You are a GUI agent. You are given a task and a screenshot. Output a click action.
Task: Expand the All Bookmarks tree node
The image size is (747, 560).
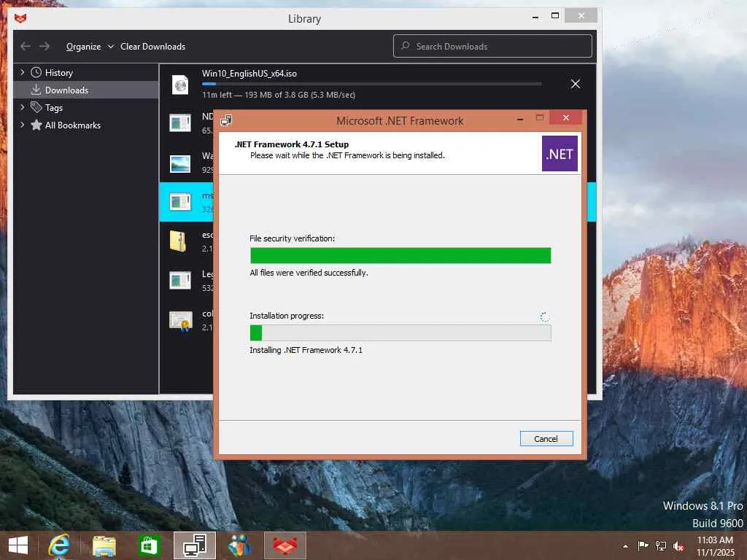pos(22,125)
